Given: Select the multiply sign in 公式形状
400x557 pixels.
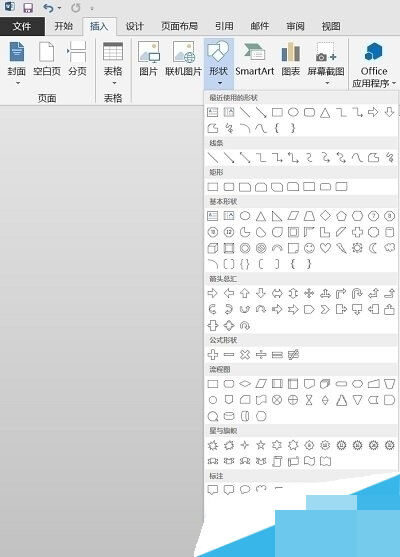Looking at the screenshot, I should [245, 355].
